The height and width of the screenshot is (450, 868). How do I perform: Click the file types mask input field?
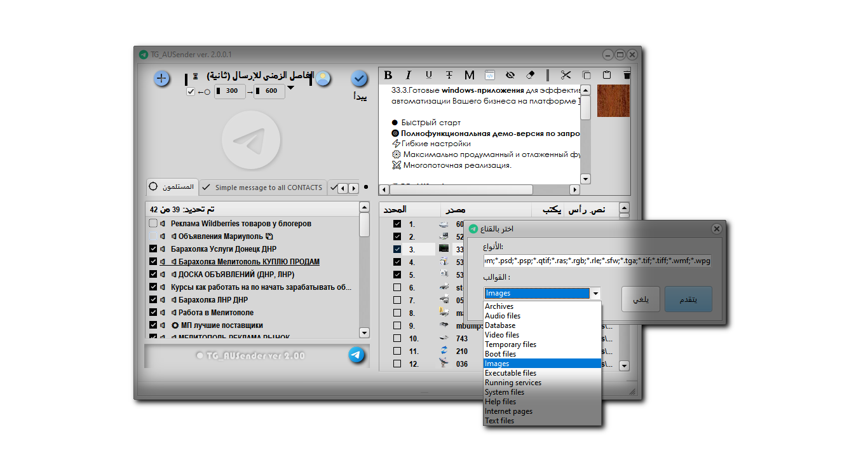click(597, 260)
